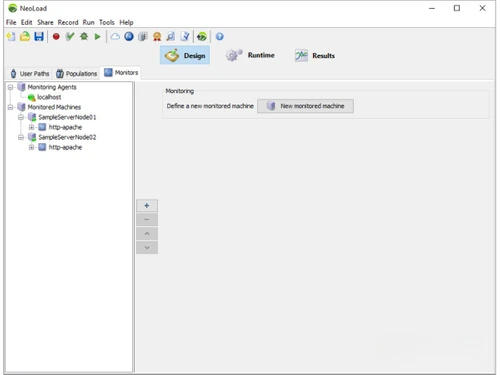This screenshot has height=375, width=500.
Task: Remove an item with the minus button
Action: tap(147, 220)
